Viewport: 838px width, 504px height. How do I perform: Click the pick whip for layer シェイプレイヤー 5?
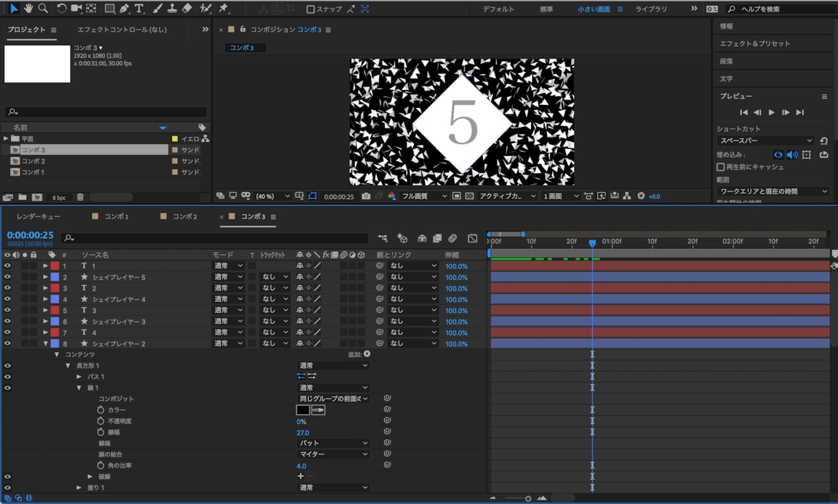379,277
